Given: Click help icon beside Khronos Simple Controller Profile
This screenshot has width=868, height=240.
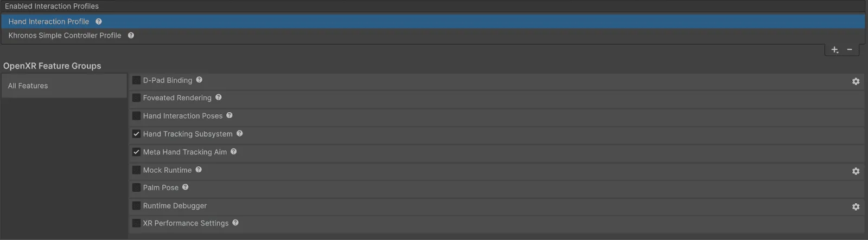Looking at the screenshot, I should 131,35.
